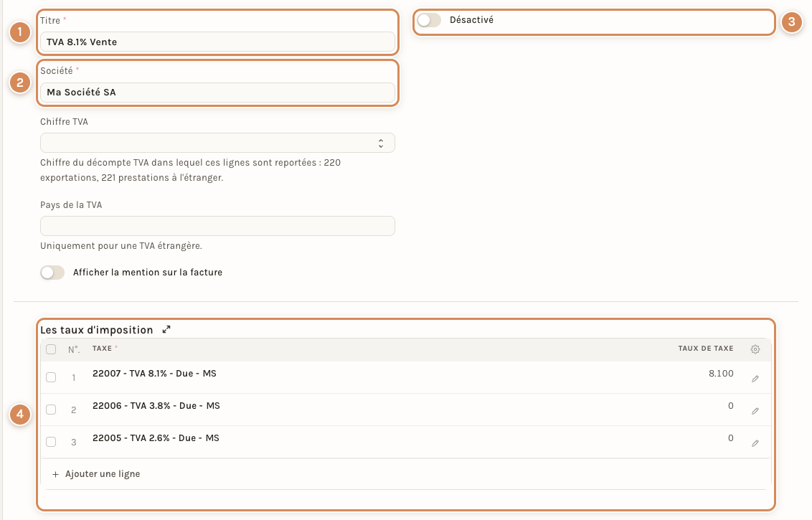
Task: Check the select-all rows checkbox
Action: pos(51,349)
